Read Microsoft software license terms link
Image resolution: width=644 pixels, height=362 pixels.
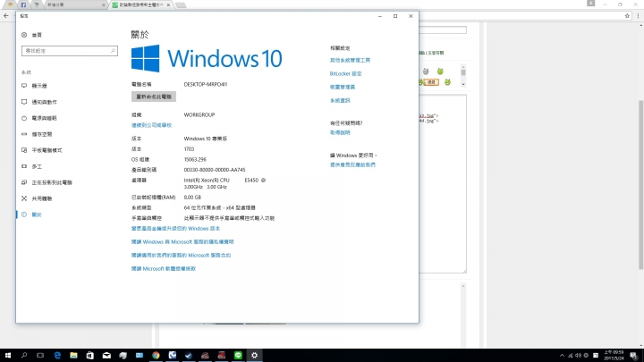click(x=164, y=269)
